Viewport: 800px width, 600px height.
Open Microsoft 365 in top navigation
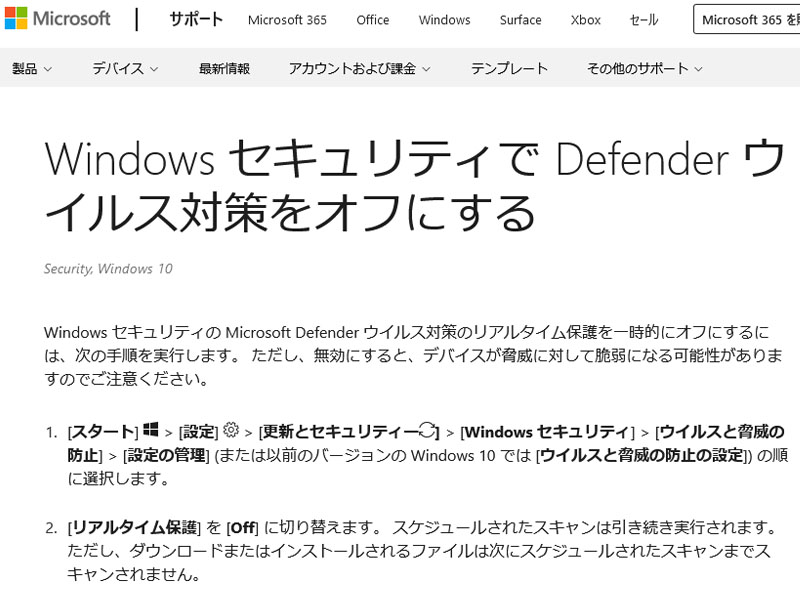click(x=287, y=20)
